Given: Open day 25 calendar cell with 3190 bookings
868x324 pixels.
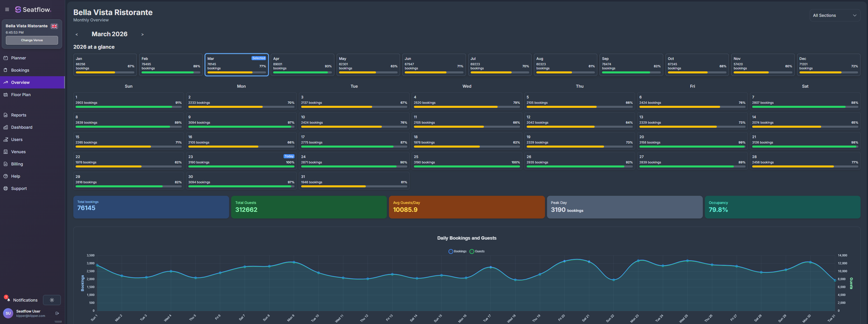Looking at the screenshot, I should tap(467, 161).
